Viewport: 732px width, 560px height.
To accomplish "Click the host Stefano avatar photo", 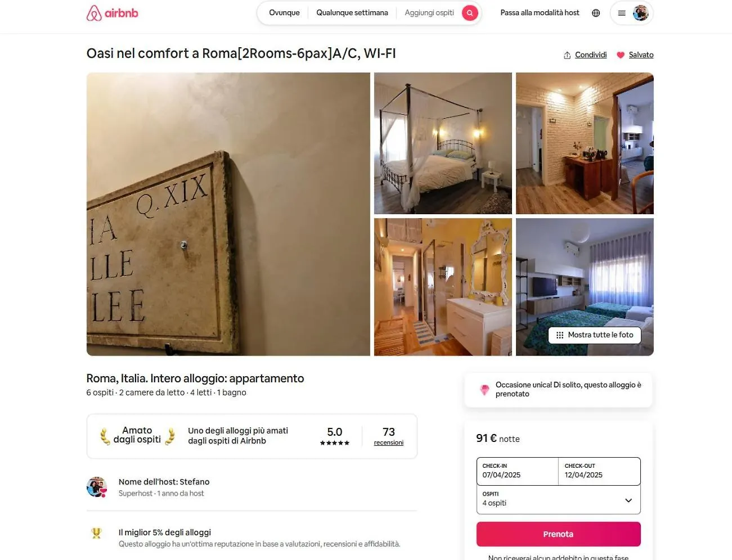I will coord(97,487).
